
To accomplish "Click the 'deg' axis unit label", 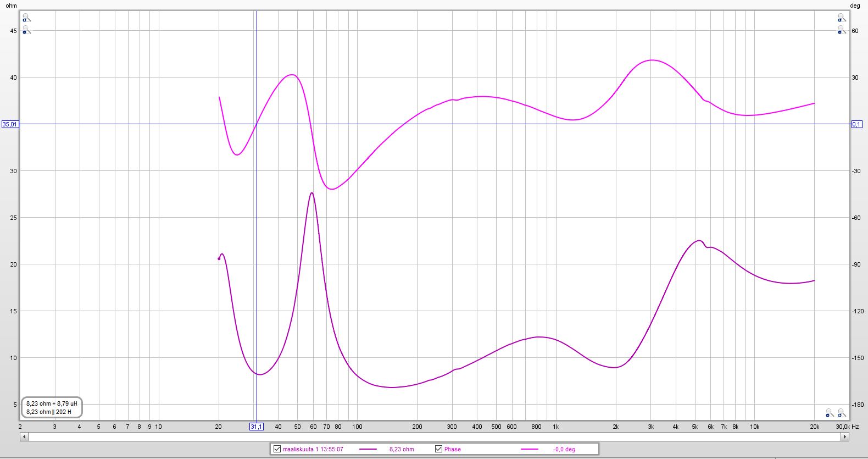I will [855, 5].
